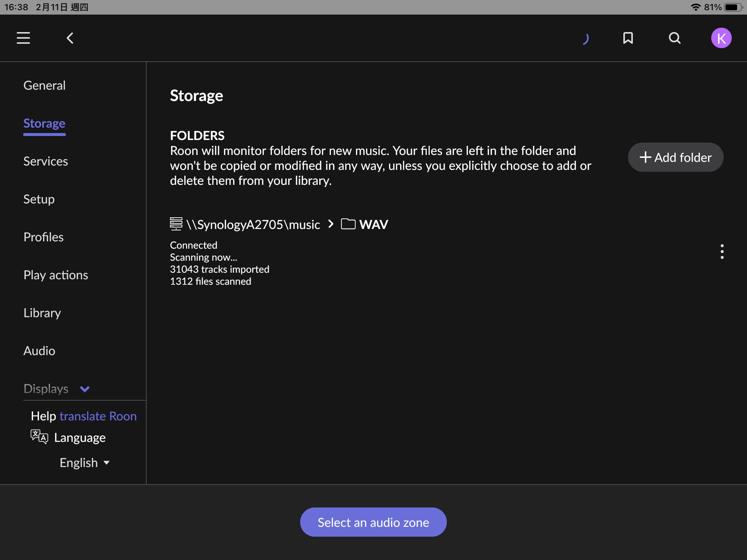Go back with the back arrow
Viewport: 747px width, 560px height.
[x=70, y=38]
